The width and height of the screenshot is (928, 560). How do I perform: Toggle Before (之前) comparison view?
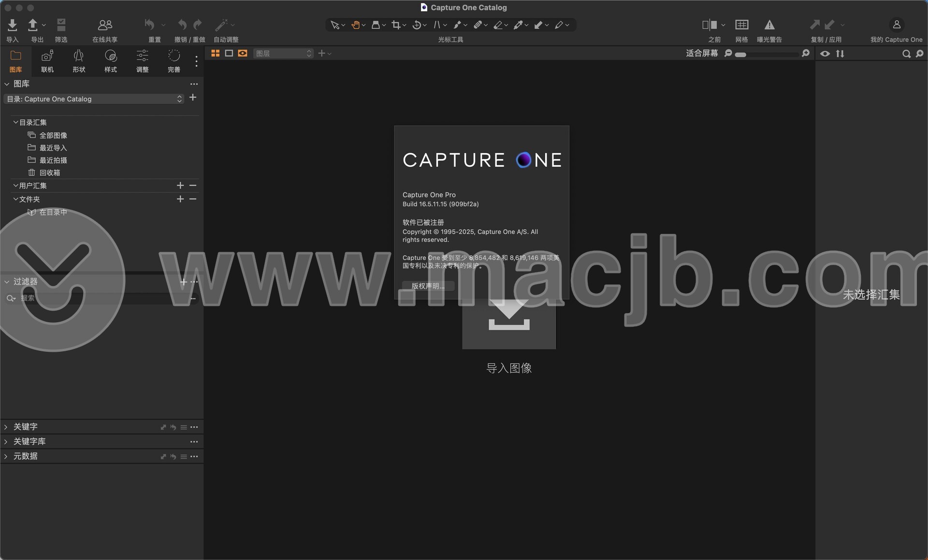(710, 25)
